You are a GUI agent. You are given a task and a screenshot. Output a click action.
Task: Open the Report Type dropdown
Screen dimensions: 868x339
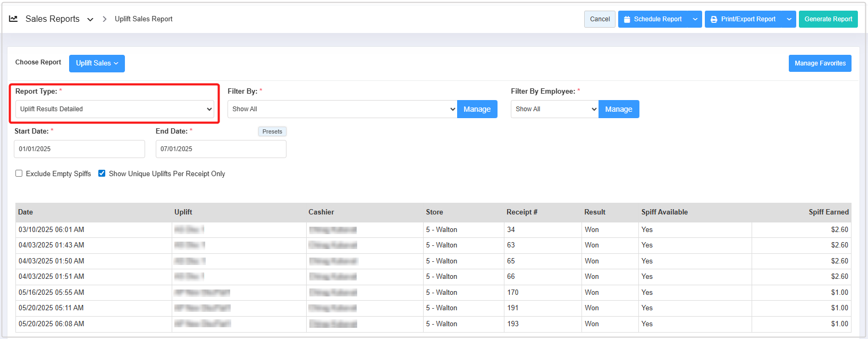(x=115, y=109)
